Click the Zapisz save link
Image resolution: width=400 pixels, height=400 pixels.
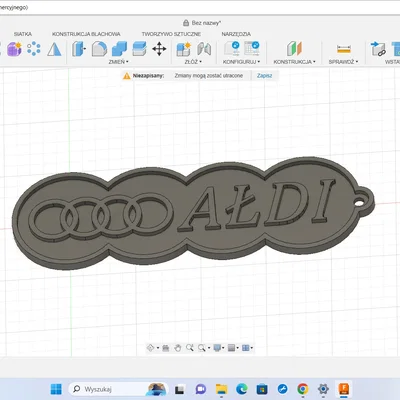[264, 76]
